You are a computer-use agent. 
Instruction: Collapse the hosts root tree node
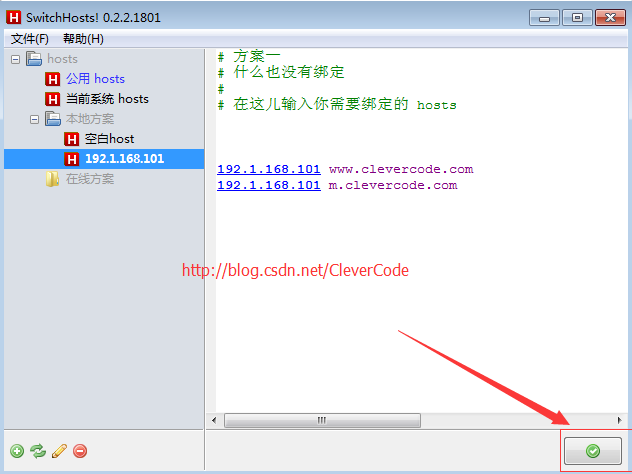(15, 60)
